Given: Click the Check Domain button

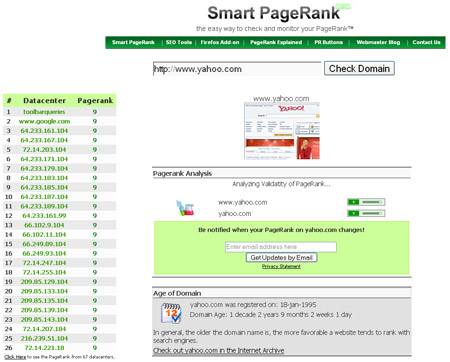Looking at the screenshot, I should [359, 68].
